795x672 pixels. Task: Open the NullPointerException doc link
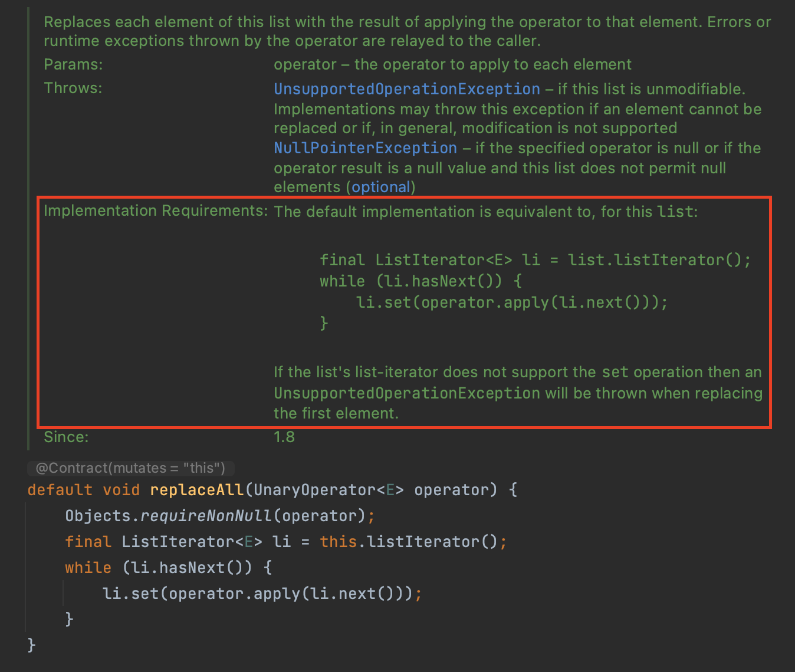coord(366,148)
